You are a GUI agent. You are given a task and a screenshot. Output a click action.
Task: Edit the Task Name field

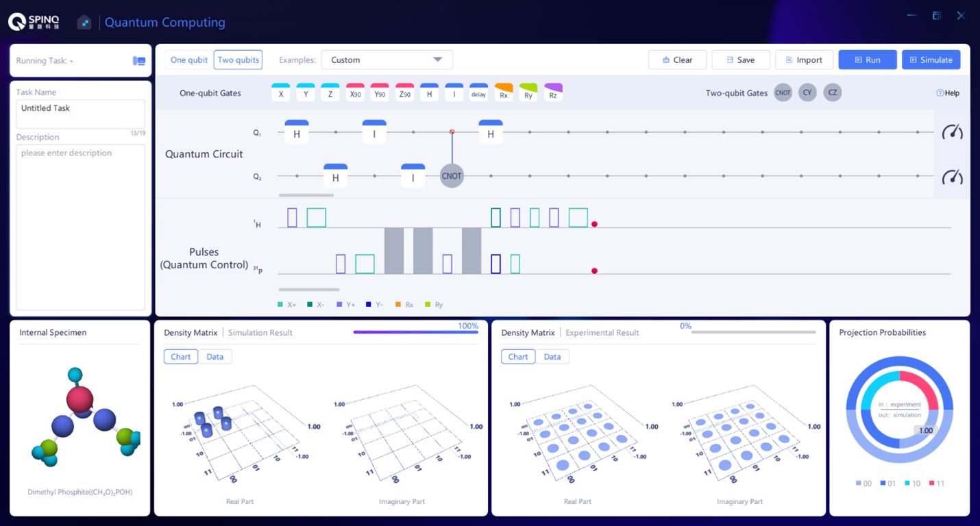(80, 114)
